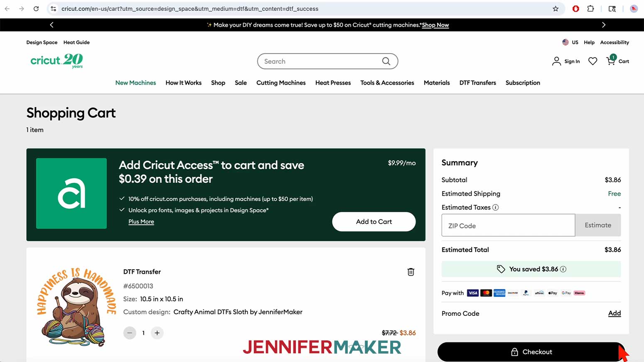
Task: Open the media control icon in browser toolbar
Action: 612,9
